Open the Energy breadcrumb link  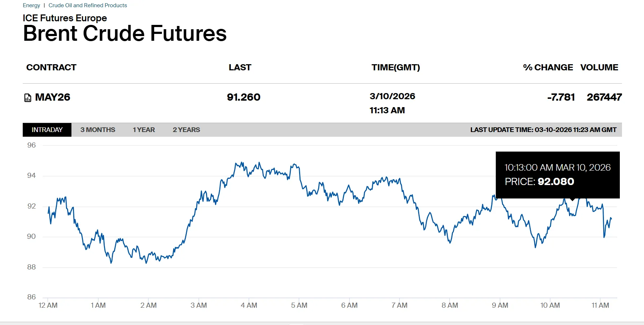(x=31, y=5)
